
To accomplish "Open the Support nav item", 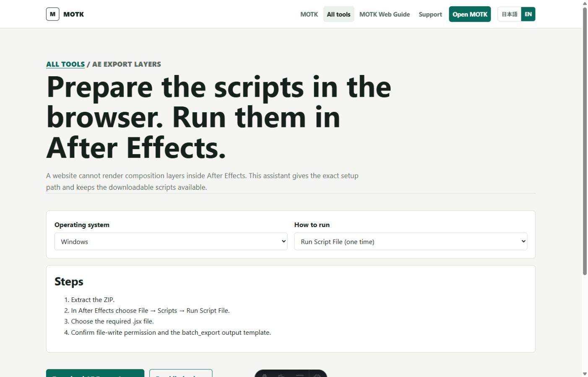I will [x=430, y=14].
